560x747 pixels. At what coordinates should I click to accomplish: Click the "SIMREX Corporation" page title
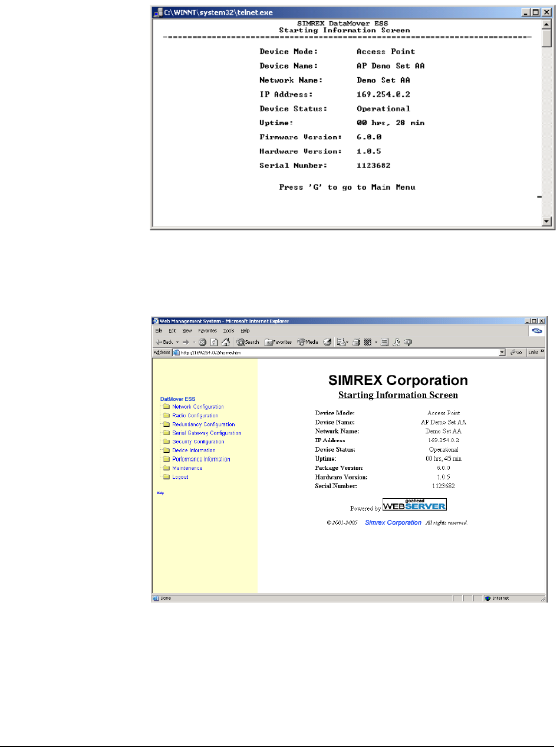point(397,380)
